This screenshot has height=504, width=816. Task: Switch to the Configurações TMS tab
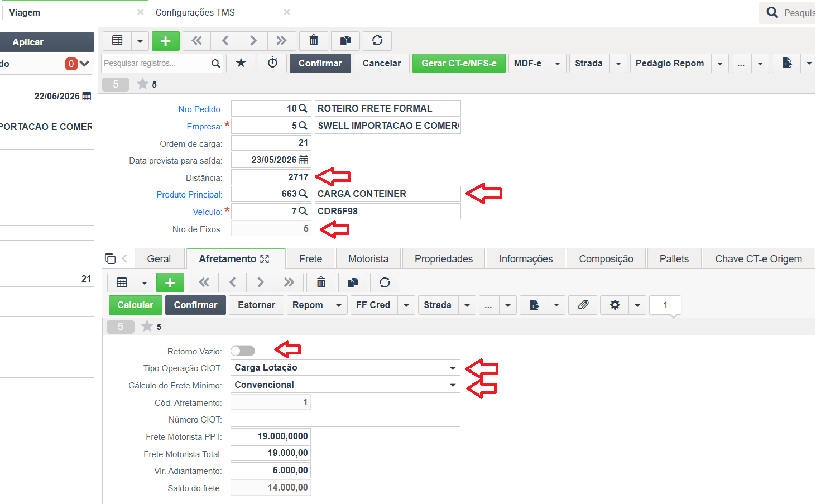point(195,12)
